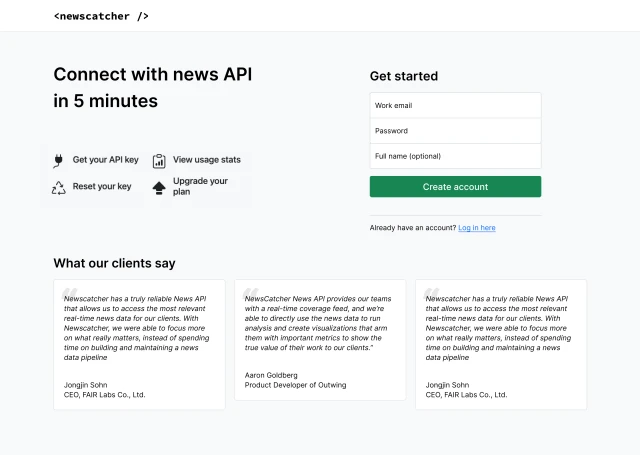Click the "What our clients say" heading

[x=114, y=263]
